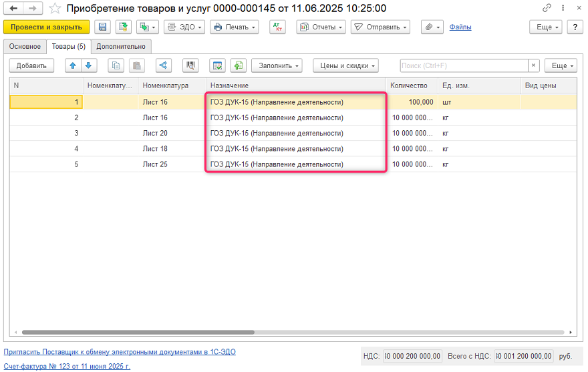Switch to the Дополнительно tab

tap(121, 46)
